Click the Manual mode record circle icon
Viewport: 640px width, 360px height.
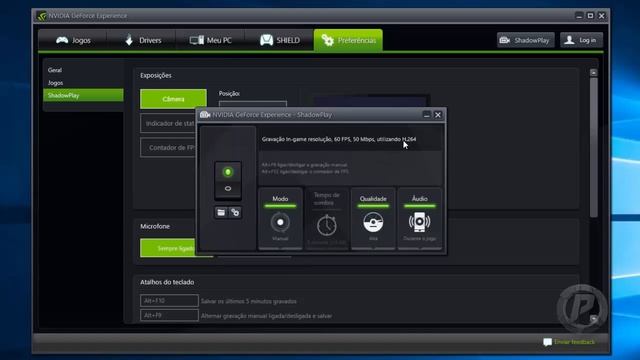(280, 222)
